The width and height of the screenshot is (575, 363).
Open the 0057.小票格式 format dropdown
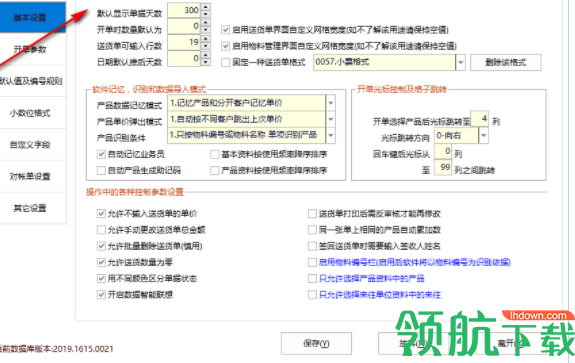coord(461,62)
